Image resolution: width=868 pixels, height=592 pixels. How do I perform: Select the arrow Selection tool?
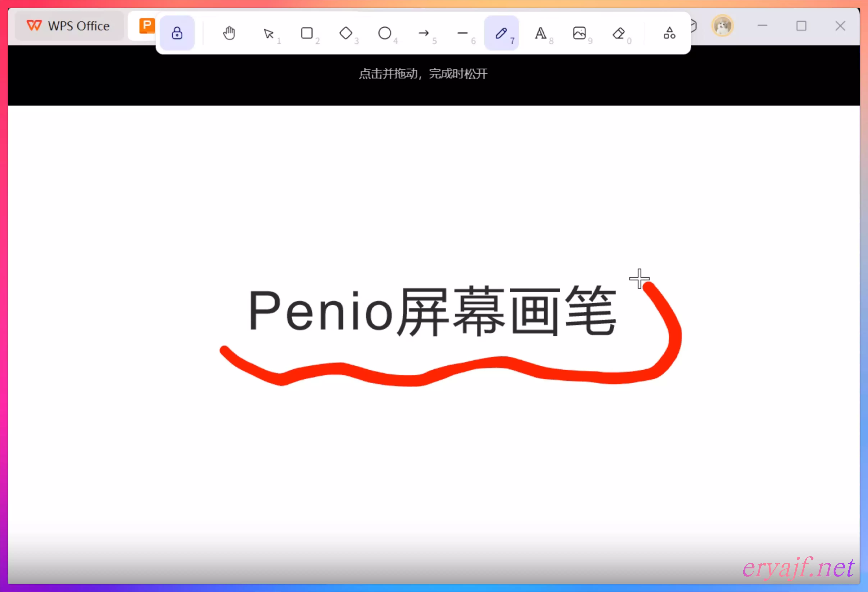(269, 34)
